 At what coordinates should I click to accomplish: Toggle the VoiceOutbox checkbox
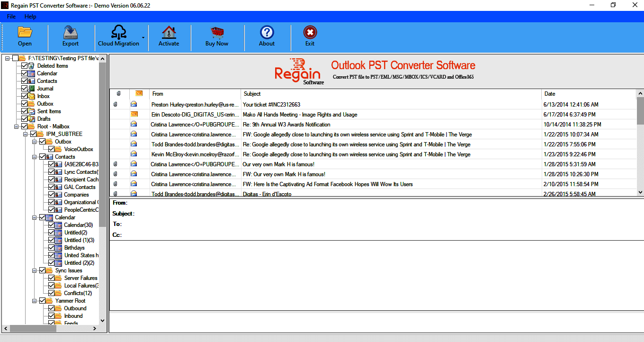[52, 149]
